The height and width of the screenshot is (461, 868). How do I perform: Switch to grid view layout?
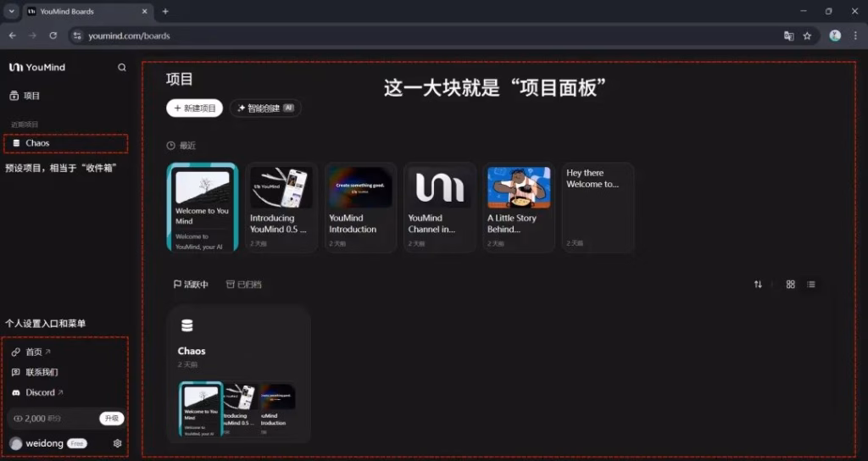coord(791,285)
